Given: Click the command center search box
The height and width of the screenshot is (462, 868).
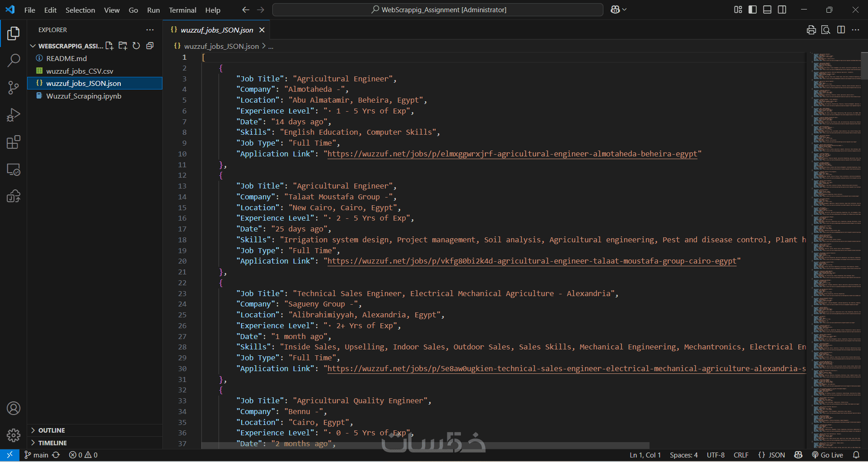Looking at the screenshot, I should pyautogui.click(x=438, y=9).
